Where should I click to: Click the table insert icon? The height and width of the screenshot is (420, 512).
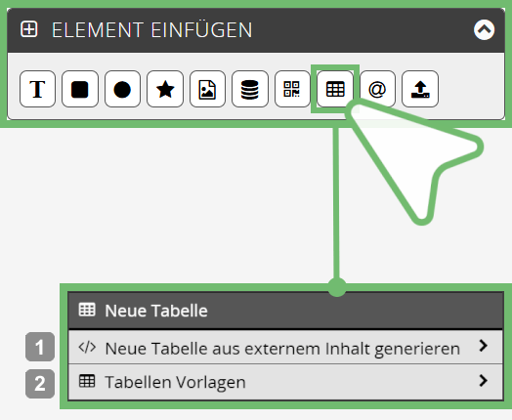click(335, 89)
